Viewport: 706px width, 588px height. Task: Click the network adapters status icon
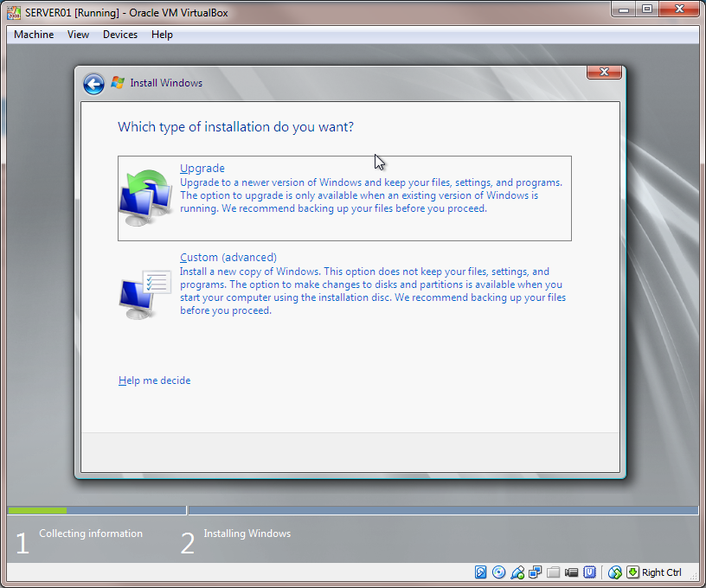click(x=535, y=572)
